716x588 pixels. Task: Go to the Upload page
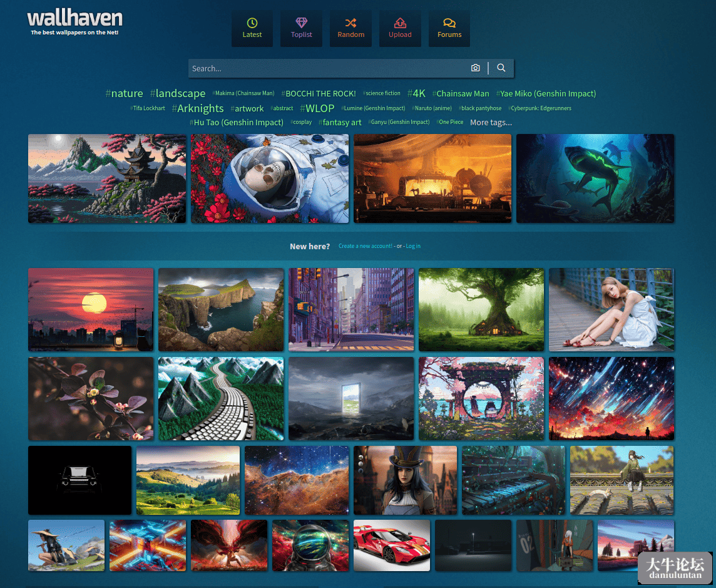(400, 29)
